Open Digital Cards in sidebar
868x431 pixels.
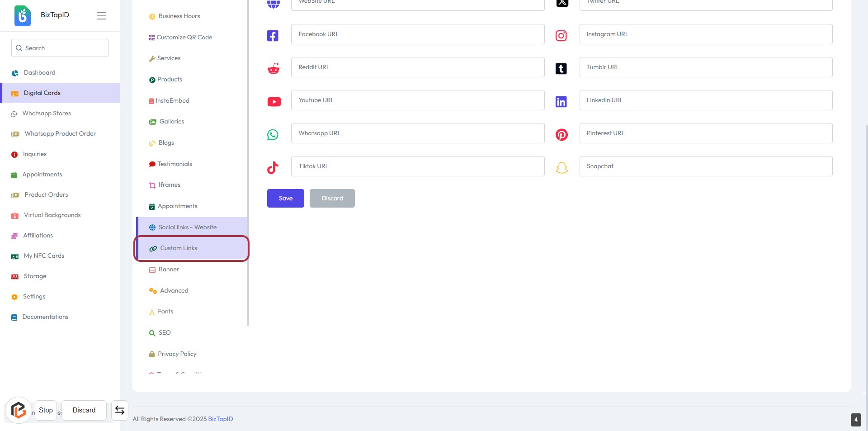42,93
